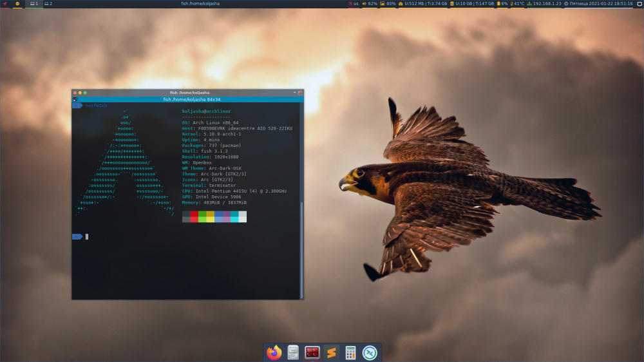644x362 pixels.
Task: Click the Packages: 737 (pacman) line
Action: pyautogui.click(x=211, y=146)
